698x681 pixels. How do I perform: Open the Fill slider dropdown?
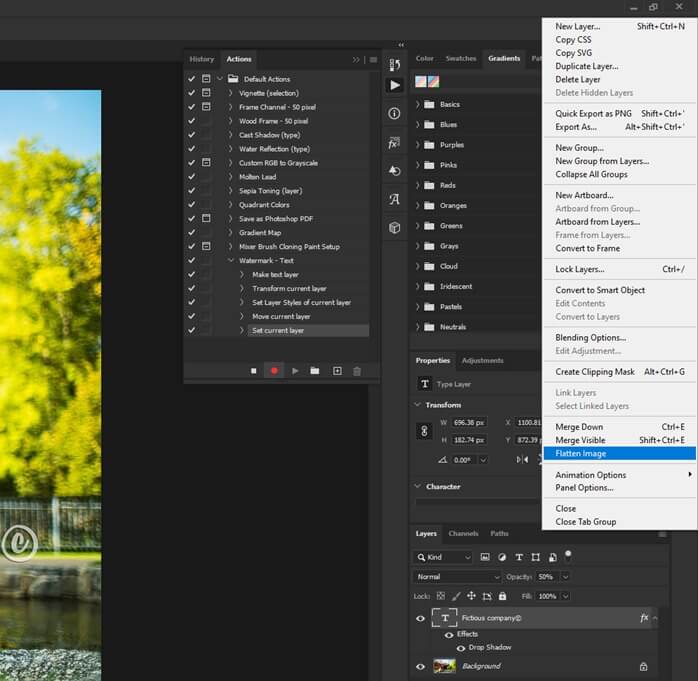[565, 596]
